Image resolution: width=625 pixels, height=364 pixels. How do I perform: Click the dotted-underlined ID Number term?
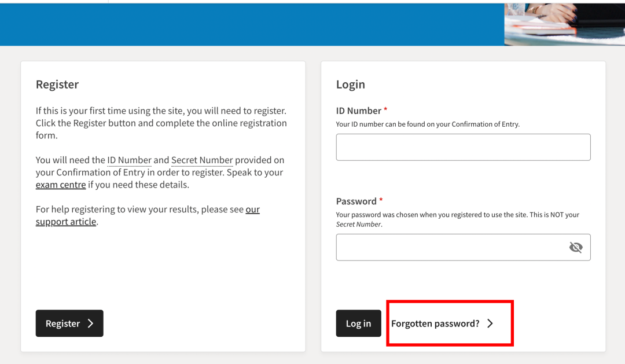129,160
